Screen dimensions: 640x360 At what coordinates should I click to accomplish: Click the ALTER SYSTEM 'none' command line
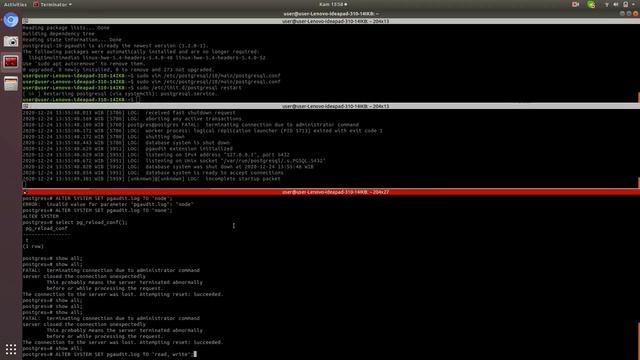(98, 210)
